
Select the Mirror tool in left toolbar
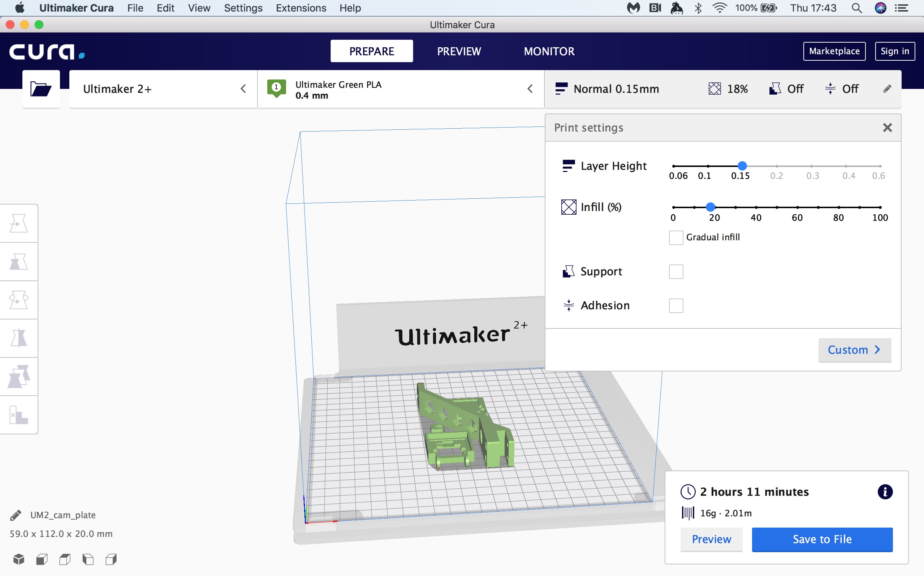tap(19, 338)
